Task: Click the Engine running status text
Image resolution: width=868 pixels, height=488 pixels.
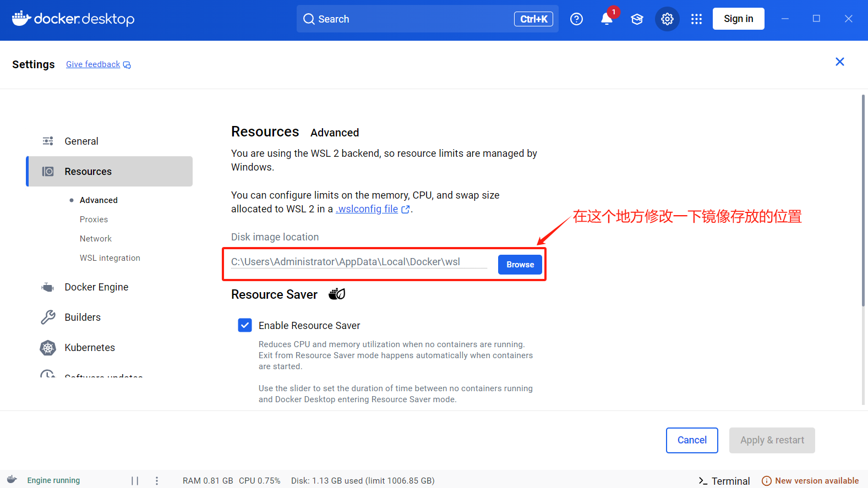Action: tap(53, 480)
